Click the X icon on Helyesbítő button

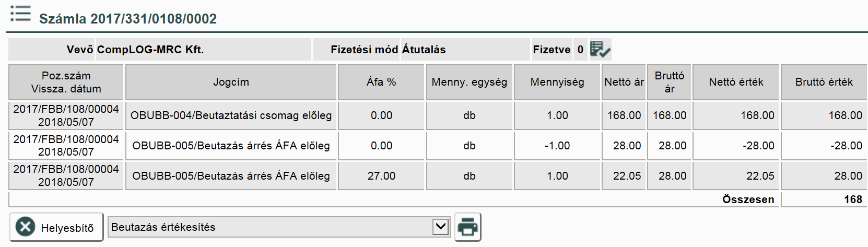point(25,227)
